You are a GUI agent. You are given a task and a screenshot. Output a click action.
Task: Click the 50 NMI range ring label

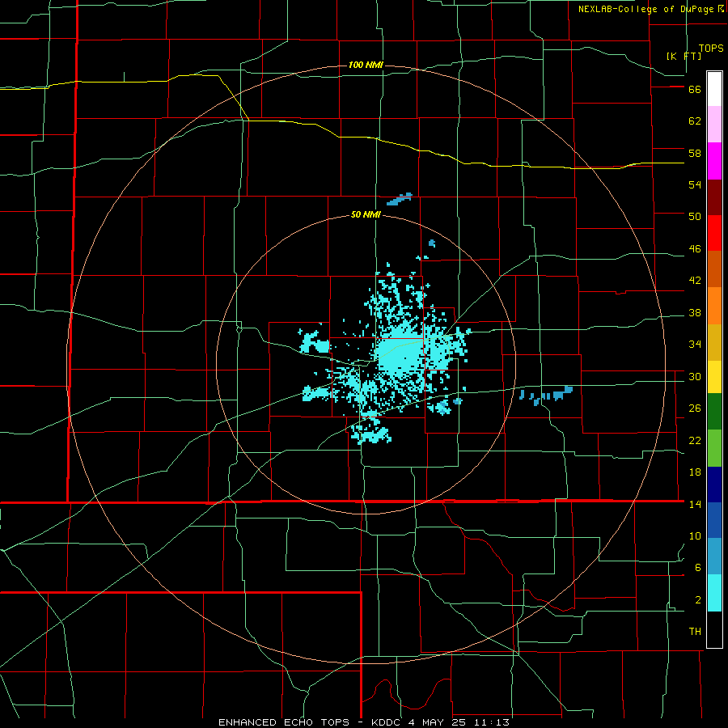(366, 214)
